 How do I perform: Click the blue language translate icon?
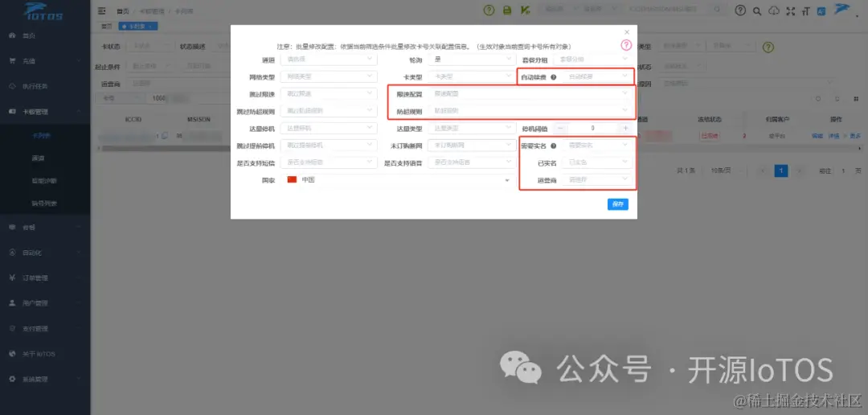click(x=822, y=10)
